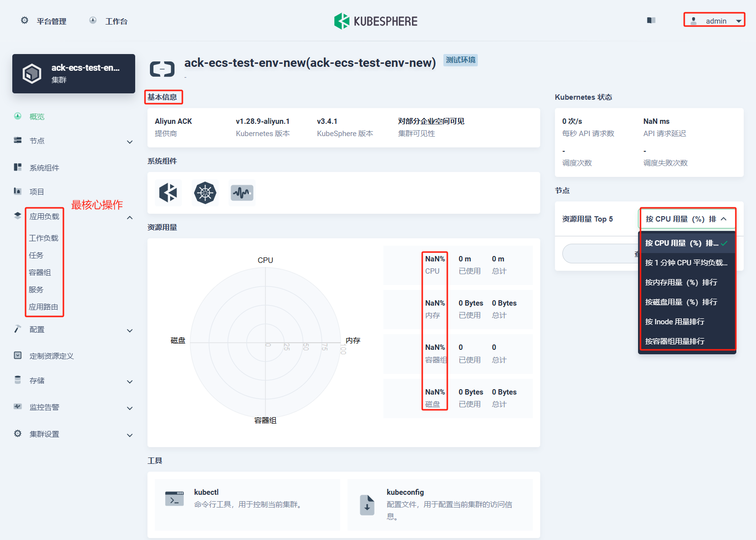Click the v1.28.9-aliyun.1 version text

(x=262, y=121)
